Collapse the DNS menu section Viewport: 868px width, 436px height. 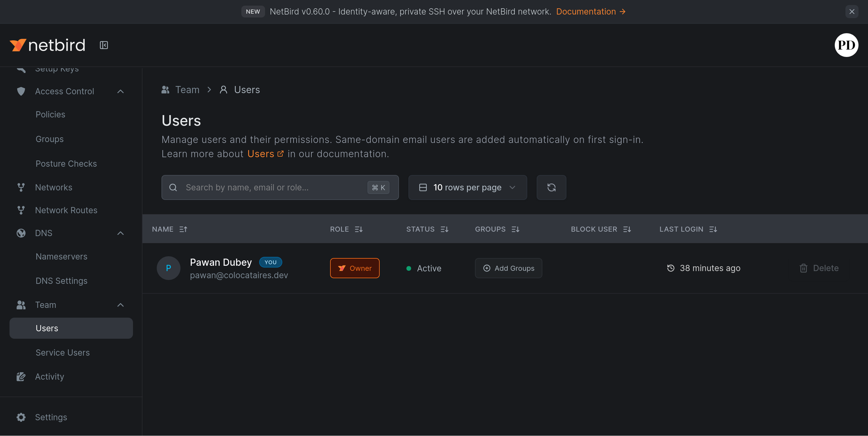(x=120, y=233)
